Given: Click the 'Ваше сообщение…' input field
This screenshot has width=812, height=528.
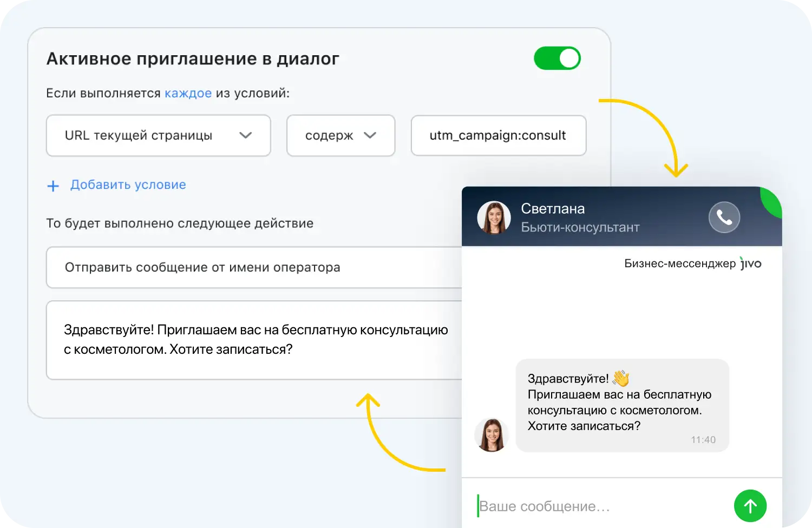Looking at the screenshot, I should [x=598, y=506].
